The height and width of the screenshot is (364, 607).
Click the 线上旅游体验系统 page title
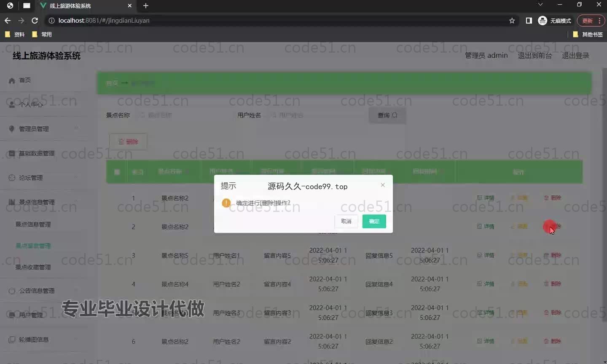pos(46,56)
